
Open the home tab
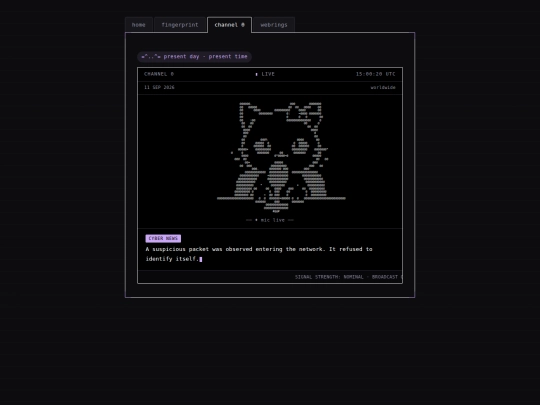(138, 25)
